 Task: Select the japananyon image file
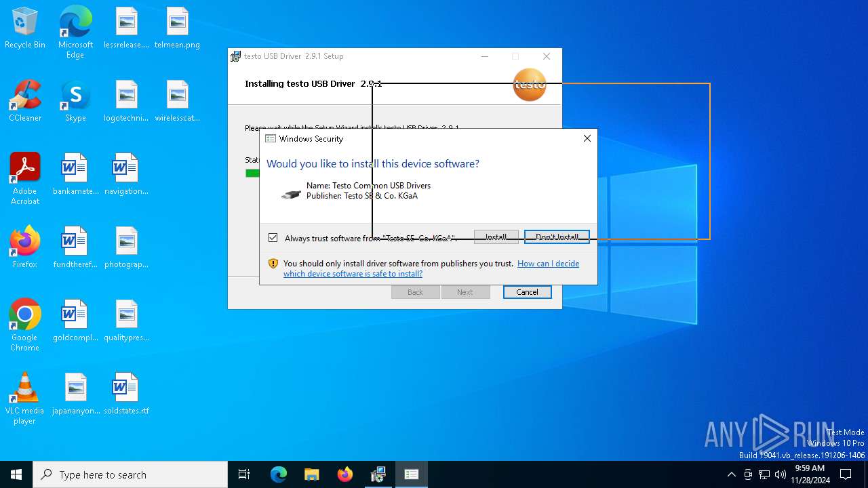(x=75, y=394)
